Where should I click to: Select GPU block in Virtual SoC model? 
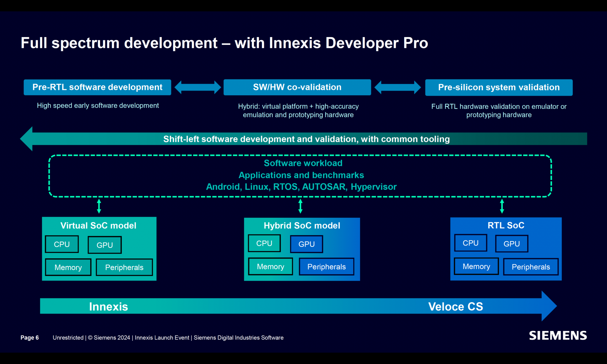(105, 245)
